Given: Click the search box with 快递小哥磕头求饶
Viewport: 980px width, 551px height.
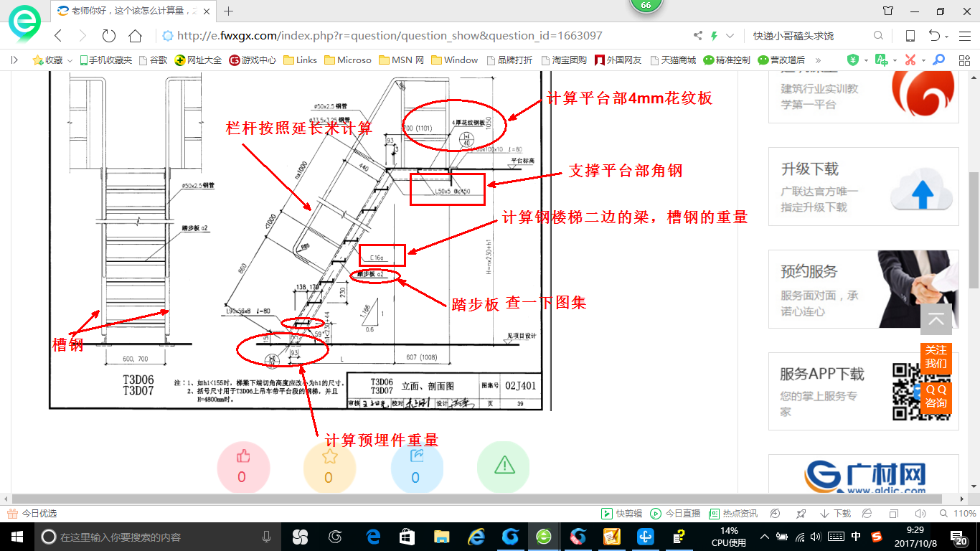Looking at the screenshot, I should coord(809,36).
